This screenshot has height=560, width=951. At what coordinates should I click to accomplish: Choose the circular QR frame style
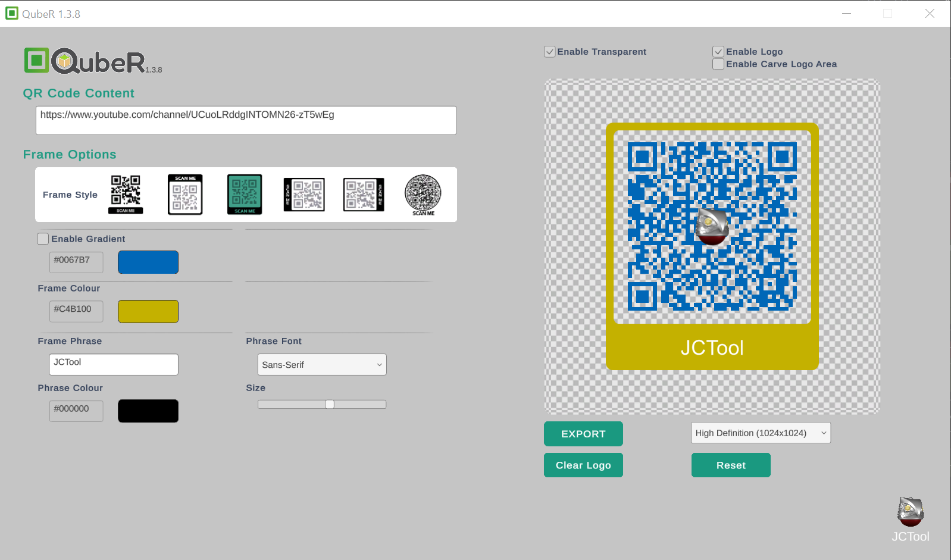[x=423, y=195]
